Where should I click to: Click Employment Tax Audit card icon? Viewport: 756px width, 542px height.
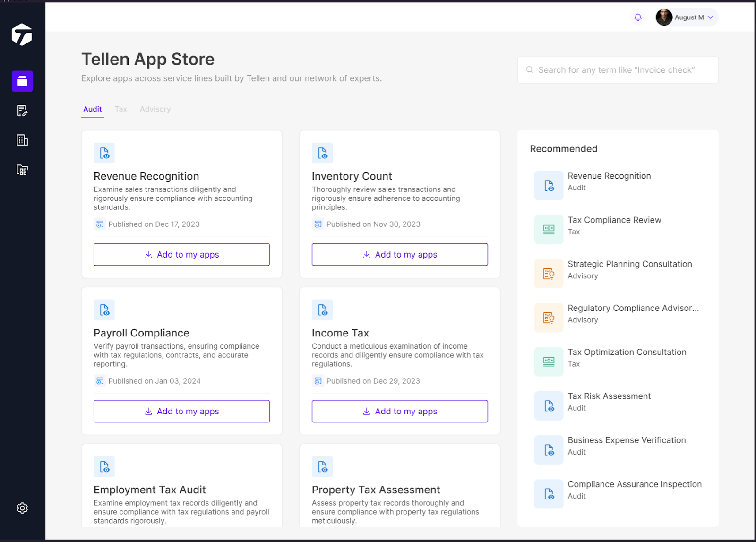point(104,467)
